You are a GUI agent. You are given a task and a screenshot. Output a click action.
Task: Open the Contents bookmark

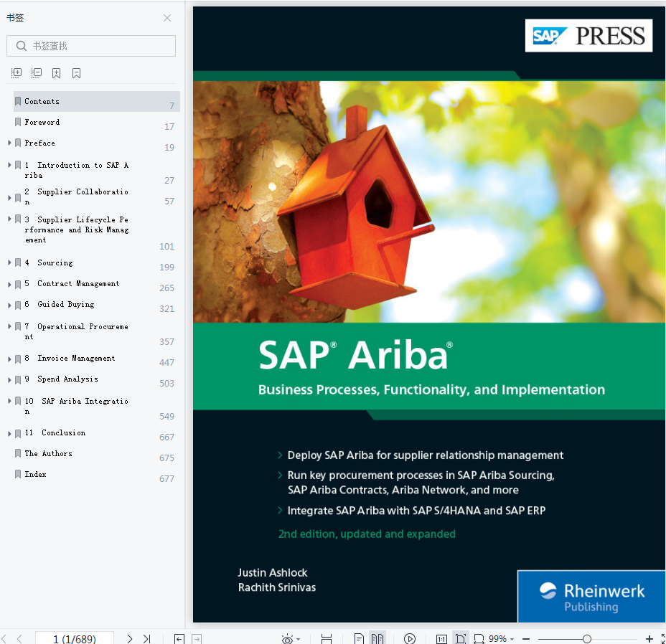pyautogui.click(x=97, y=101)
